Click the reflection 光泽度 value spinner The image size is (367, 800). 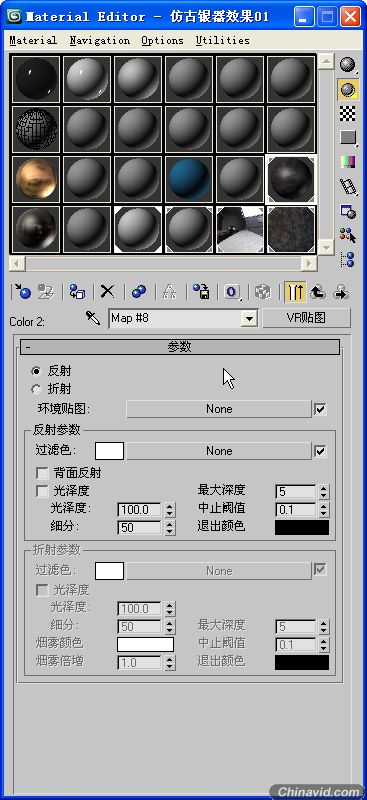[x=170, y=510]
